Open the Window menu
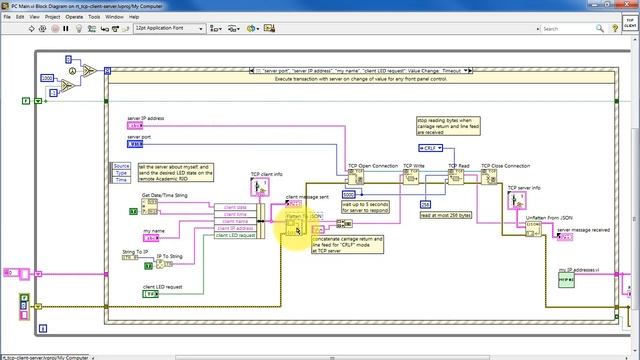The image size is (640, 360). click(114, 17)
